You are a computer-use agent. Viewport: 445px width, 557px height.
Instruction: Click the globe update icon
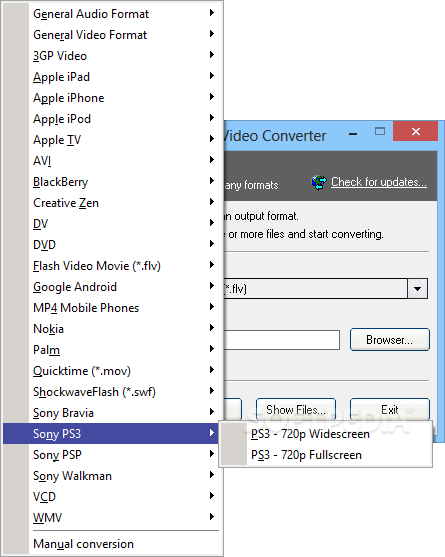[x=319, y=183]
